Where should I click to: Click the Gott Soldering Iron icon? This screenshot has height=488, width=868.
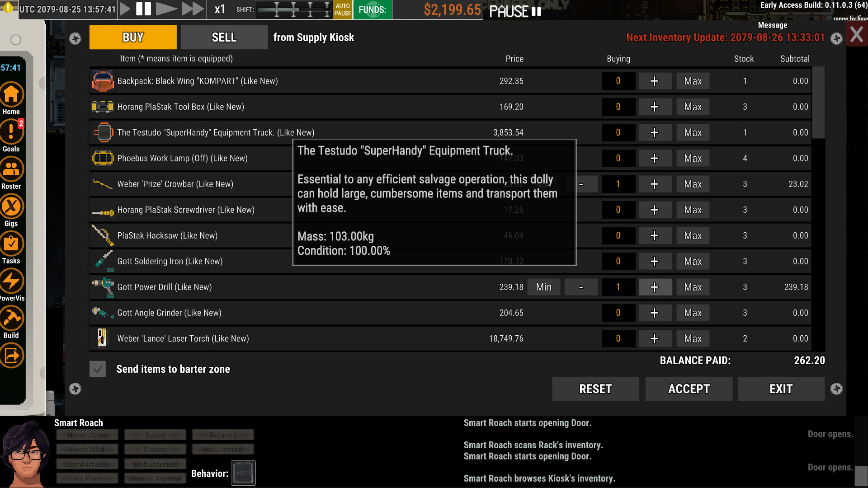[x=104, y=261]
